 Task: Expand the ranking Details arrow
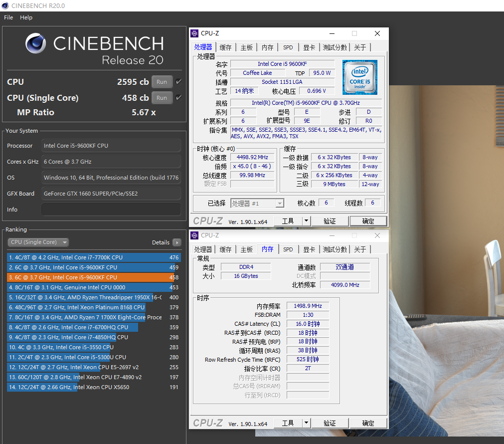pyautogui.click(x=177, y=242)
